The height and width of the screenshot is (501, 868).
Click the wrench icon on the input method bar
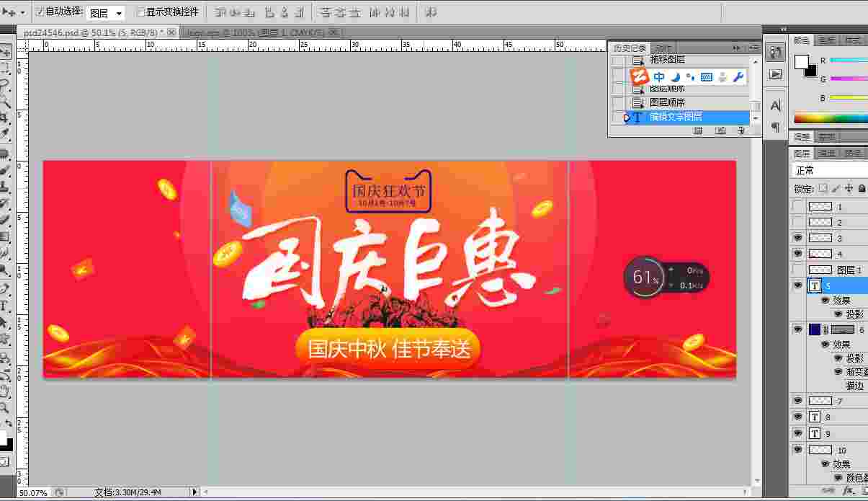[738, 76]
